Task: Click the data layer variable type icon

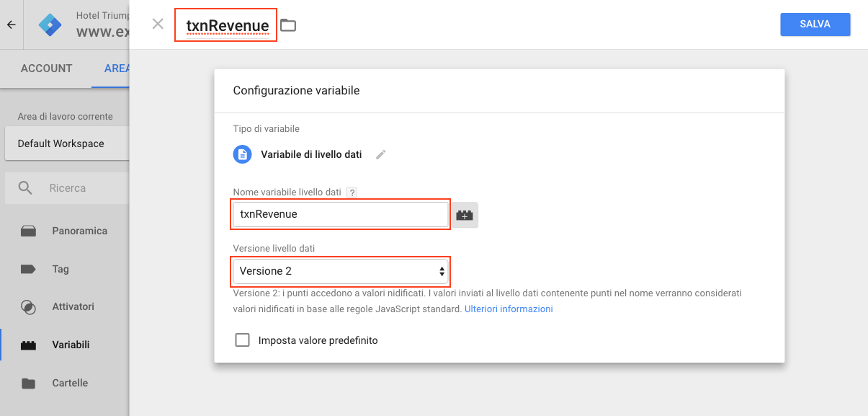Action: [x=243, y=154]
